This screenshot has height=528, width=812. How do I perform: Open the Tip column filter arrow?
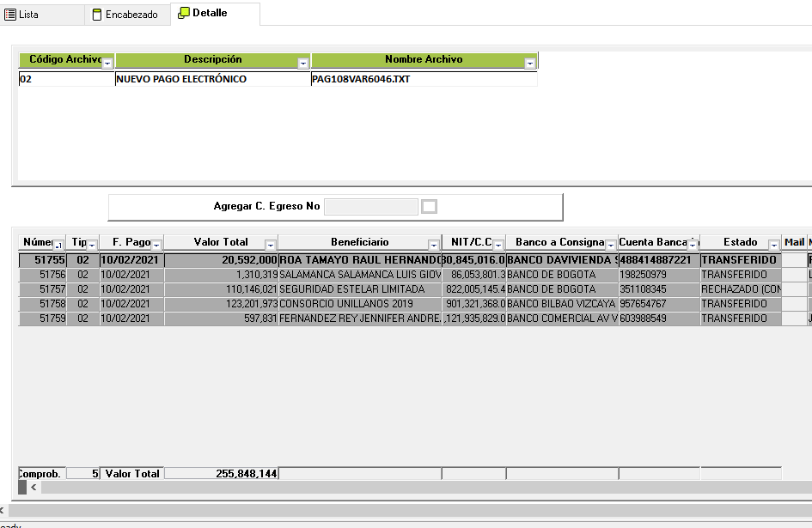point(92,246)
